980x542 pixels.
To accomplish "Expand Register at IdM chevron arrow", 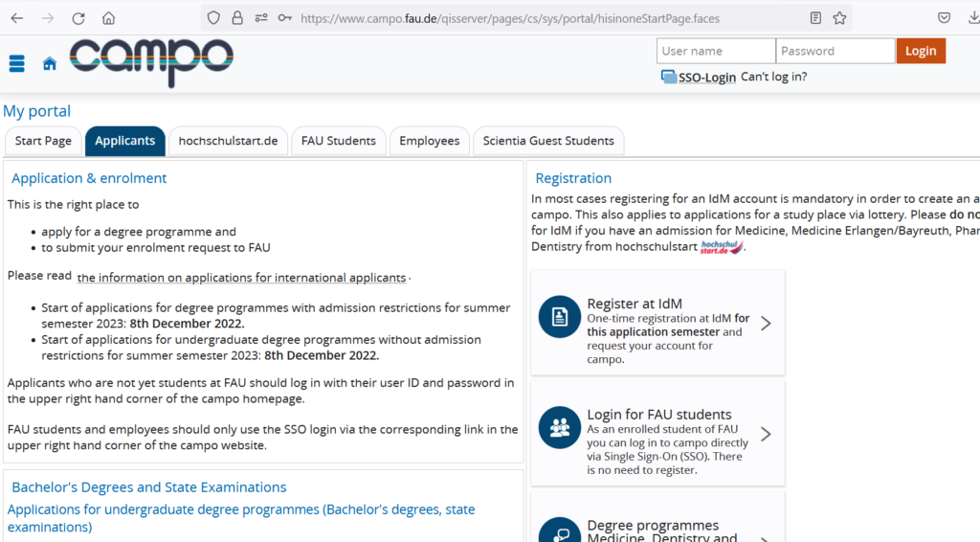I will point(766,324).
